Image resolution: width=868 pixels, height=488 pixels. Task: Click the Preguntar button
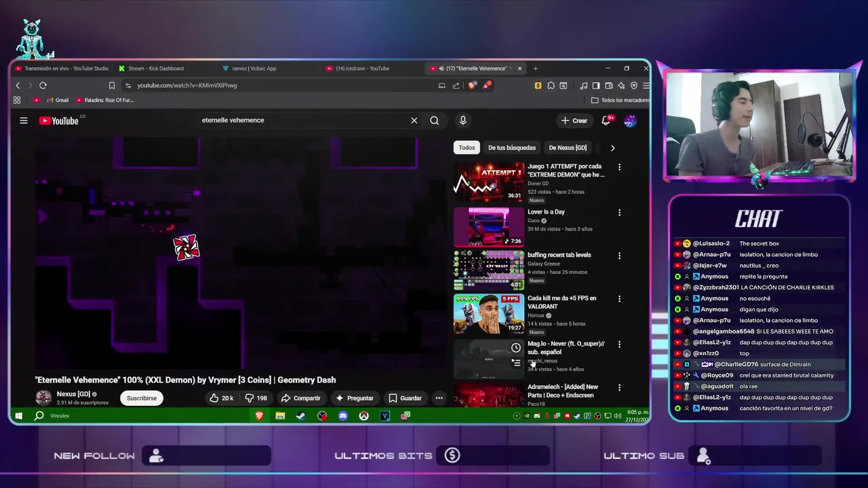(x=354, y=399)
